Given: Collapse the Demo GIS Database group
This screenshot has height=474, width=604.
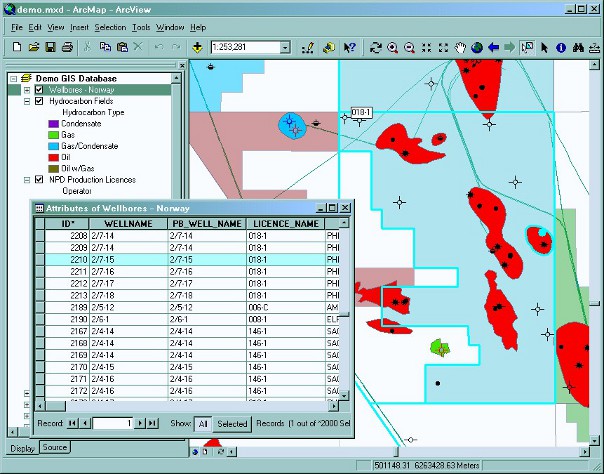Looking at the screenshot, I should click(x=13, y=78).
